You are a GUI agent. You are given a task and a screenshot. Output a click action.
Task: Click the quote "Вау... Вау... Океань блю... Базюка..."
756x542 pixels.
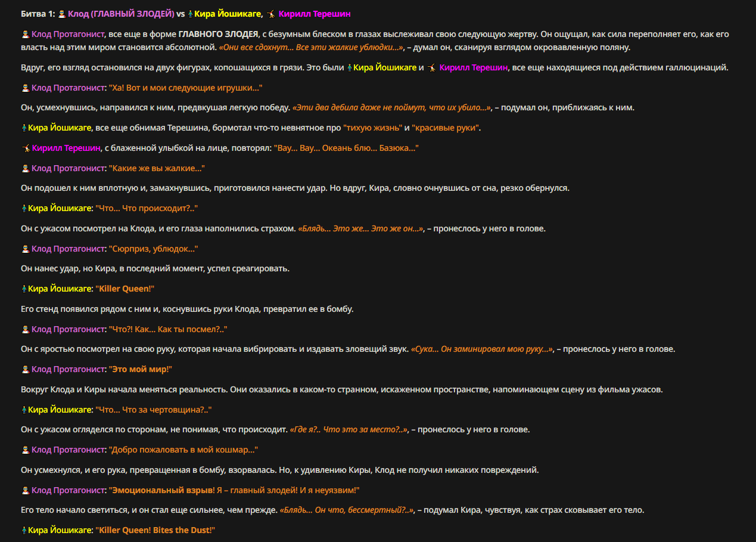346,148
